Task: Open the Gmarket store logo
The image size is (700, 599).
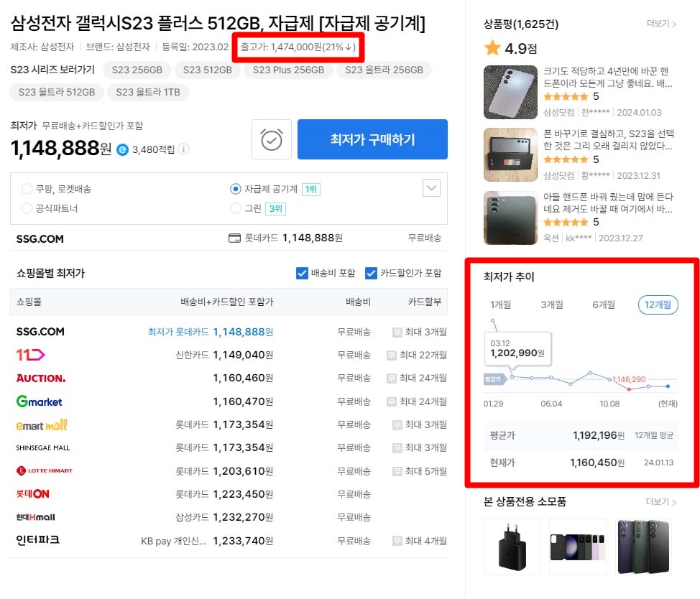Action: 40,401
